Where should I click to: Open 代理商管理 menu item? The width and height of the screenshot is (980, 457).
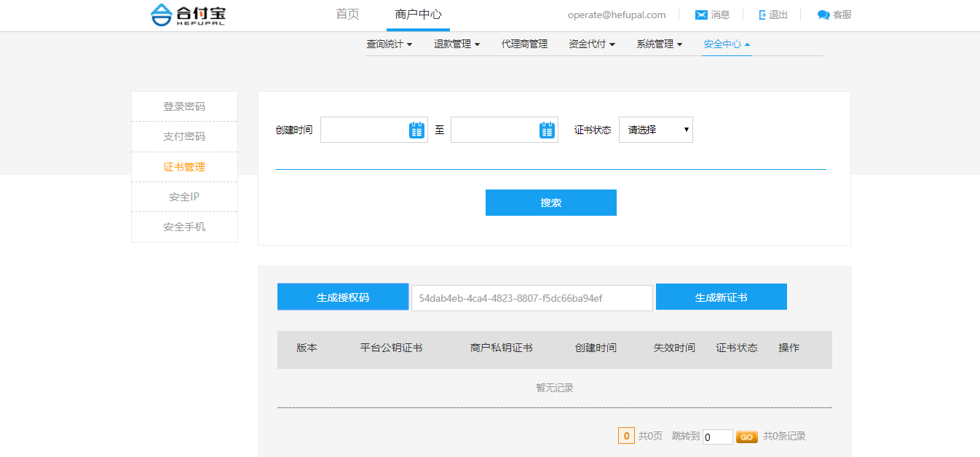(x=524, y=44)
